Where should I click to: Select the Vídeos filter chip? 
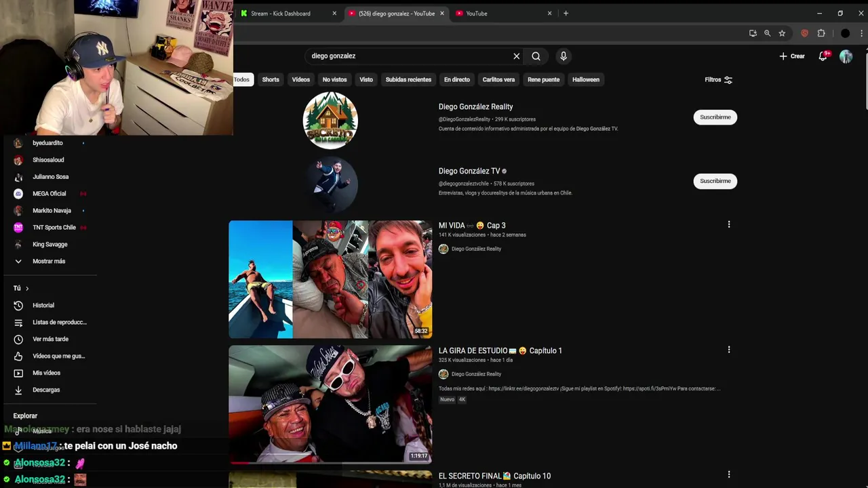[300, 79]
